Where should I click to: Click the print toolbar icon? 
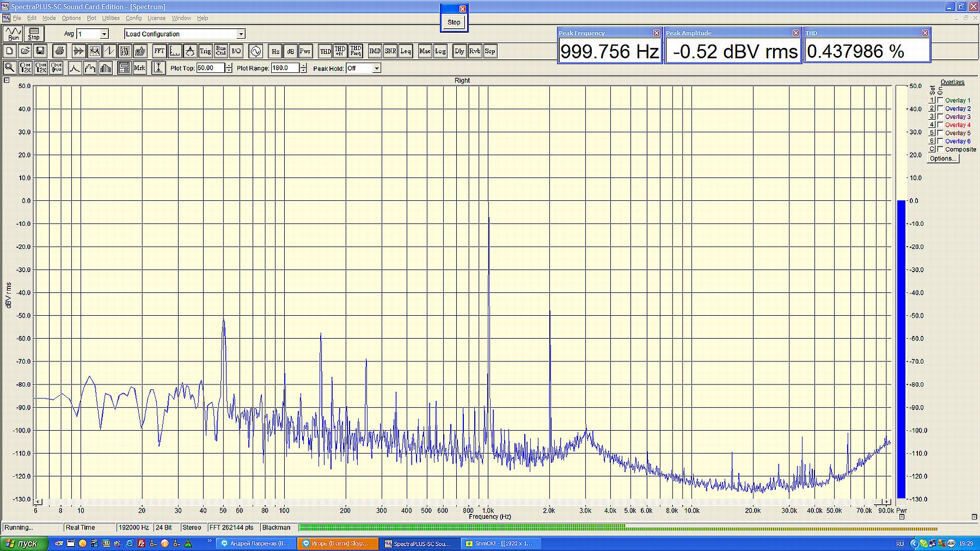60,51
